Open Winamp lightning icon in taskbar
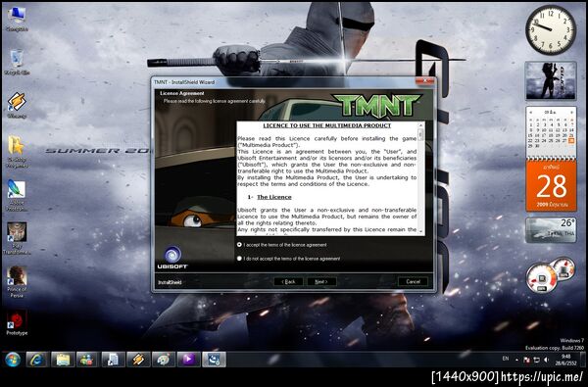The width and height of the screenshot is (588, 387). pos(138,360)
